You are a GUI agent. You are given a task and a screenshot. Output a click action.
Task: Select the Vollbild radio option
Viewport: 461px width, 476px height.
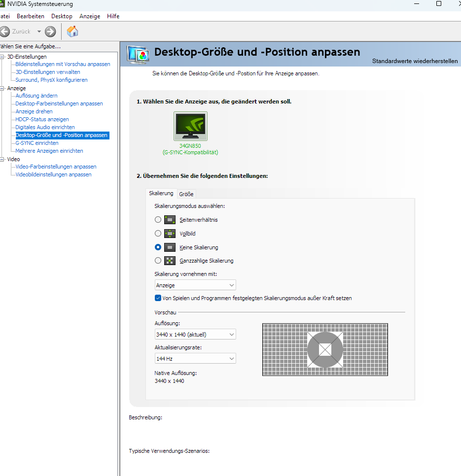[158, 233]
